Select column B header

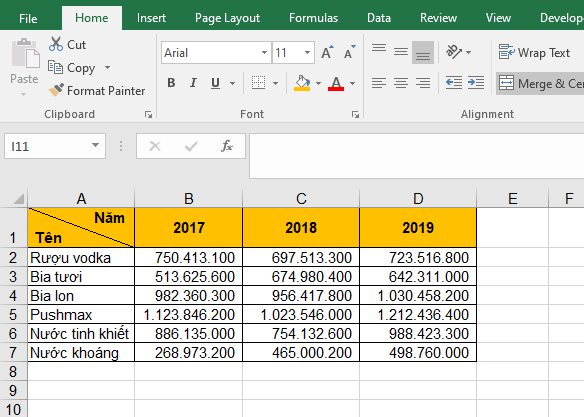[188, 198]
